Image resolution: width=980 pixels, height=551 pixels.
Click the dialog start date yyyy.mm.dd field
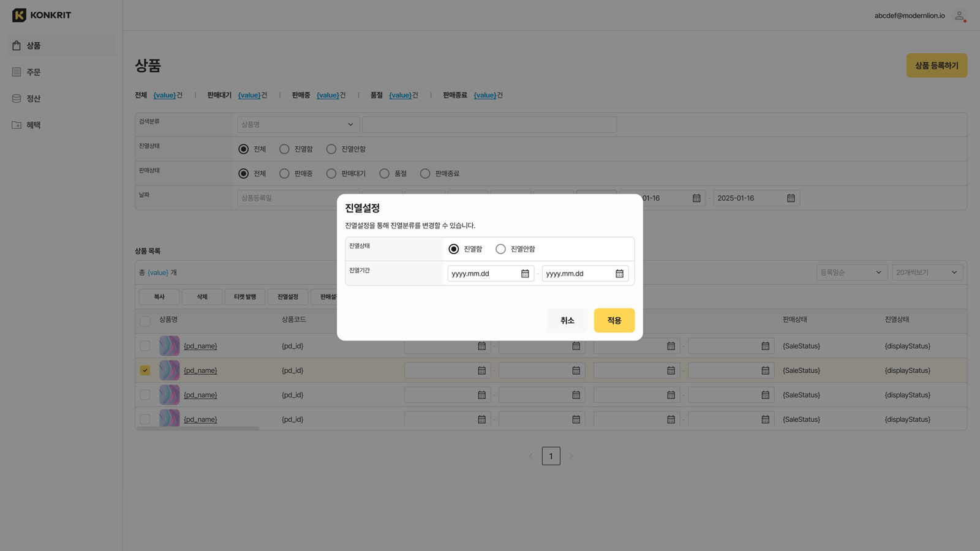(491, 274)
